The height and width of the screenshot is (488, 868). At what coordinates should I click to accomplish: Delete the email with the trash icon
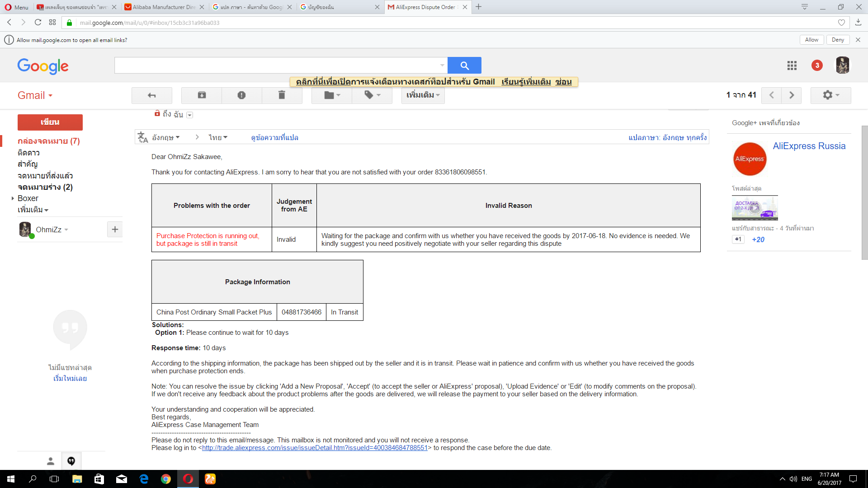[x=282, y=95]
